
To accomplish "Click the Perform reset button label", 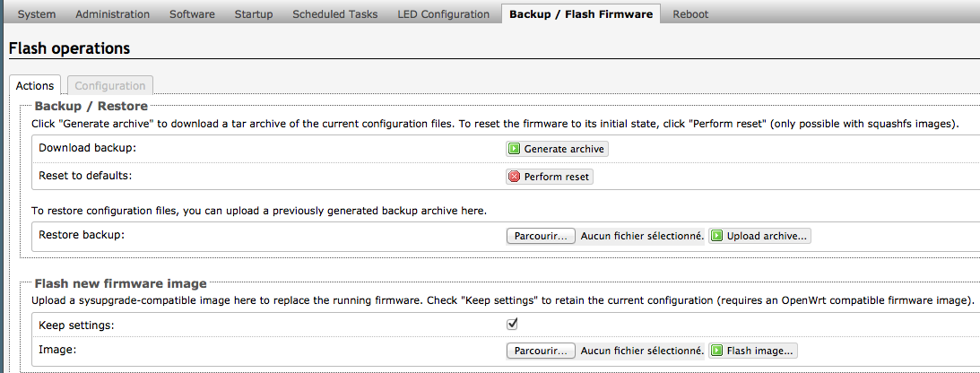I will 556,177.
